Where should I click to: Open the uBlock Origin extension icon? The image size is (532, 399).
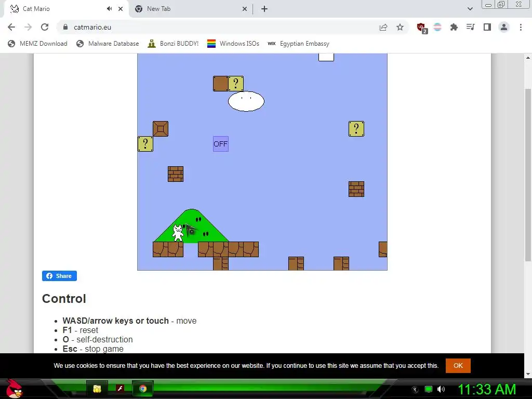click(422, 28)
